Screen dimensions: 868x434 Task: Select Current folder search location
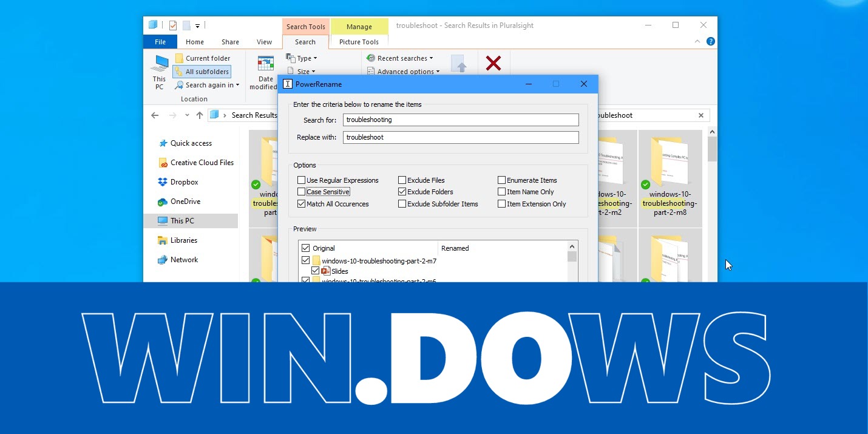coord(202,58)
